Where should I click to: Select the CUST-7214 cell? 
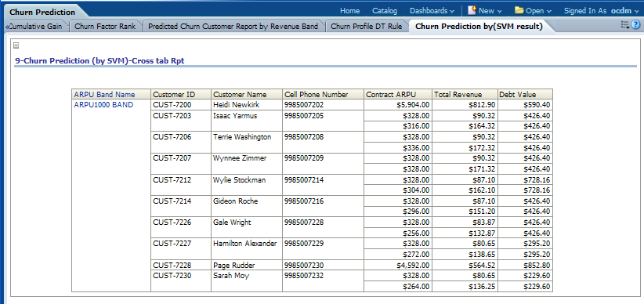181,206
